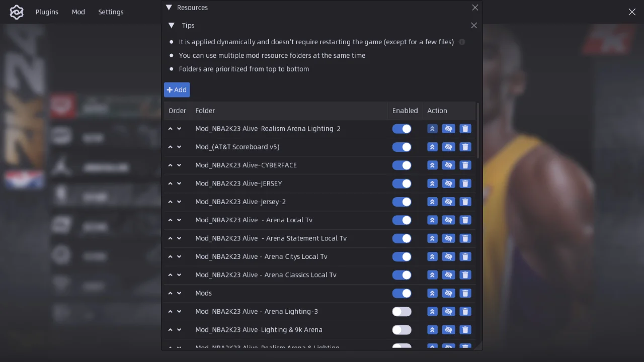Remove the Alive-JERSEY folder with trash icon

465,184
